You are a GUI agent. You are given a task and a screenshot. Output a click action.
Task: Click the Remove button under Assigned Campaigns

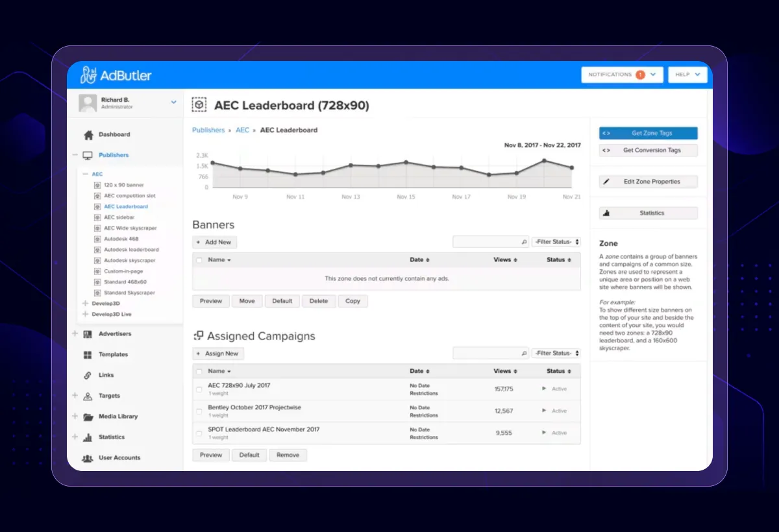coord(288,455)
